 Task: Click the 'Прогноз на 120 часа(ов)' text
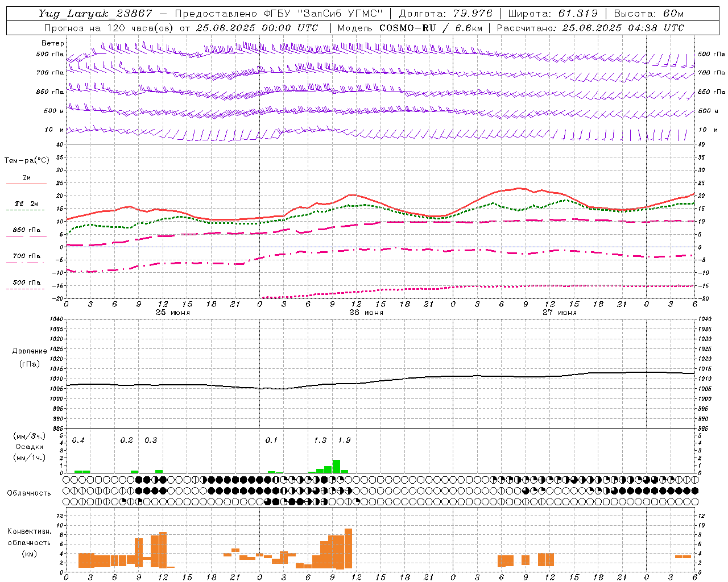pos(109,28)
